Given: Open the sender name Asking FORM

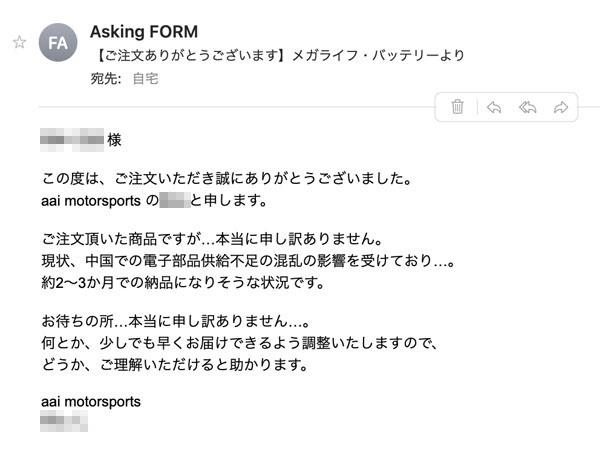Looking at the screenshot, I should coord(144,32).
